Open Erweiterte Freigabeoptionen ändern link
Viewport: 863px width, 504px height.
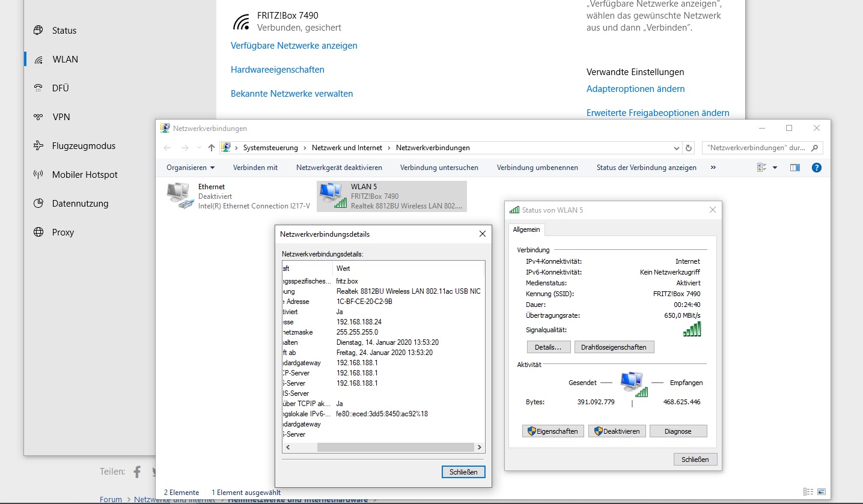(x=658, y=113)
